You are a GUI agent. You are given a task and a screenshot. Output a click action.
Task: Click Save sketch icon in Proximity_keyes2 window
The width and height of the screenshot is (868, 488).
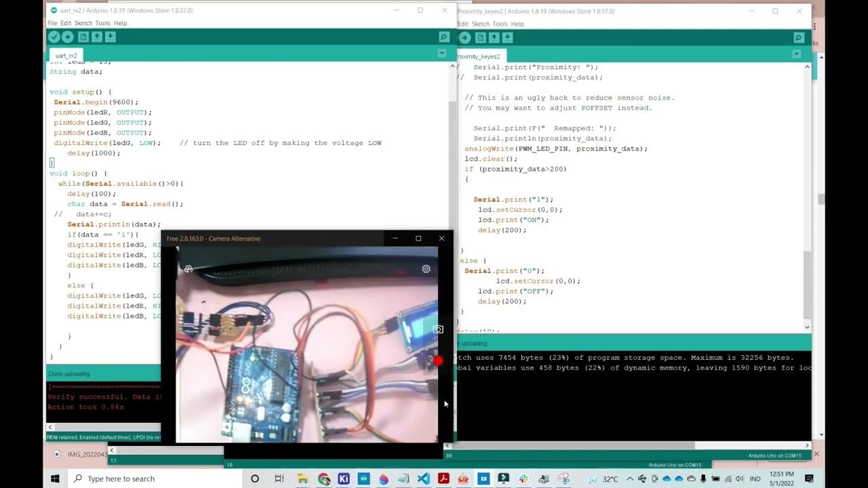click(507, 38)
